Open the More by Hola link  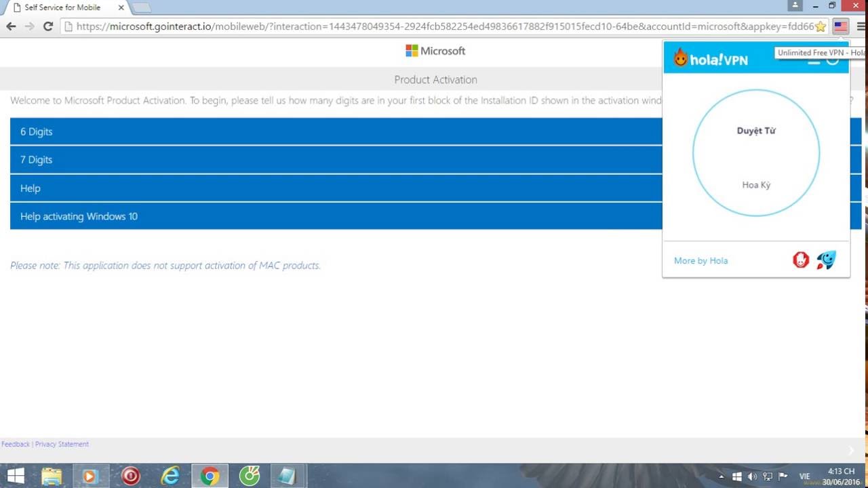coord(701,260)
